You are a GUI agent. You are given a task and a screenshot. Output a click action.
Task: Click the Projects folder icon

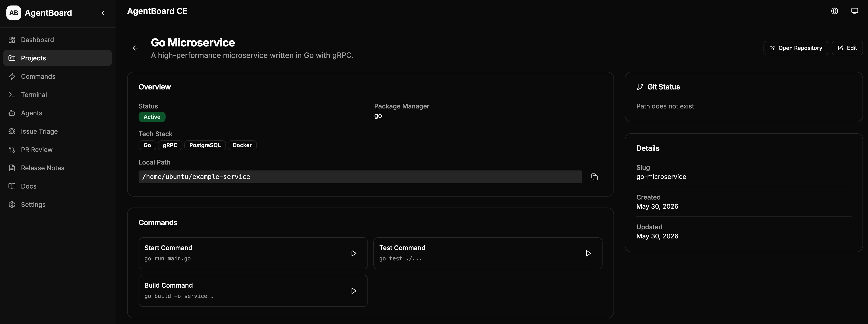pos(12,58)
